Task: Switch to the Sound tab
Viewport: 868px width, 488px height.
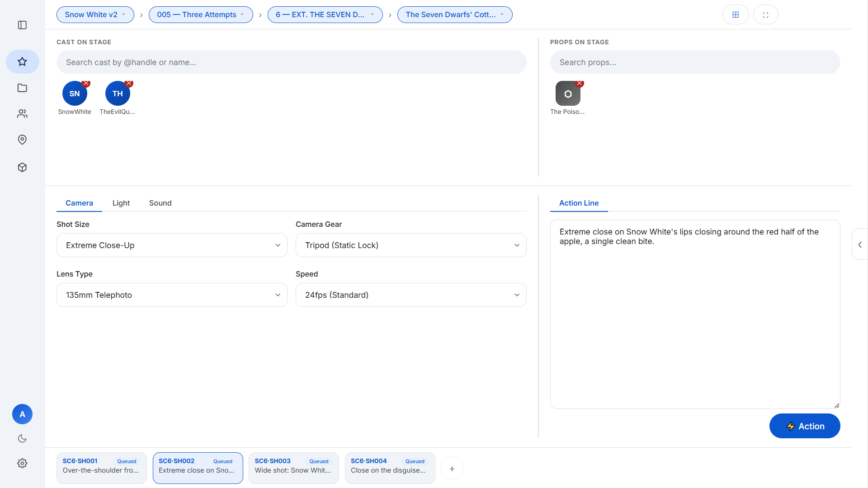Action: (x=160, y=203)
